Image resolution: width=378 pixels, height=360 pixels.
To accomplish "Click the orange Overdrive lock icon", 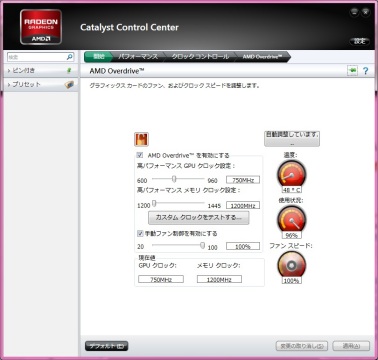I will (141, 139).
